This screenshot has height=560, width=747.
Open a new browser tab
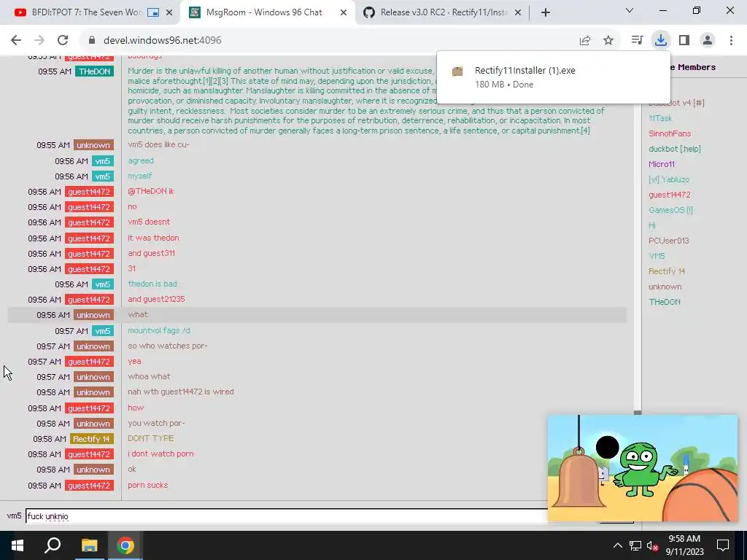(x=546, y=12)
